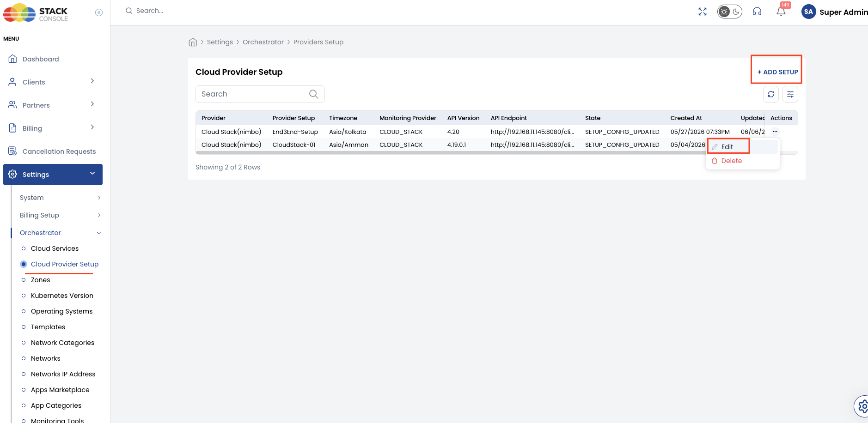Image resolution: width=868 pixels, height=423 pixels.
Task: Open Operating Systems menu item
Action: 61,311
